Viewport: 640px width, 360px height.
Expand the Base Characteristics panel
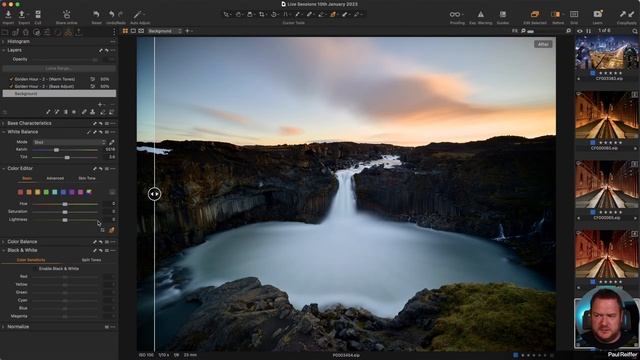pos(4,123)
